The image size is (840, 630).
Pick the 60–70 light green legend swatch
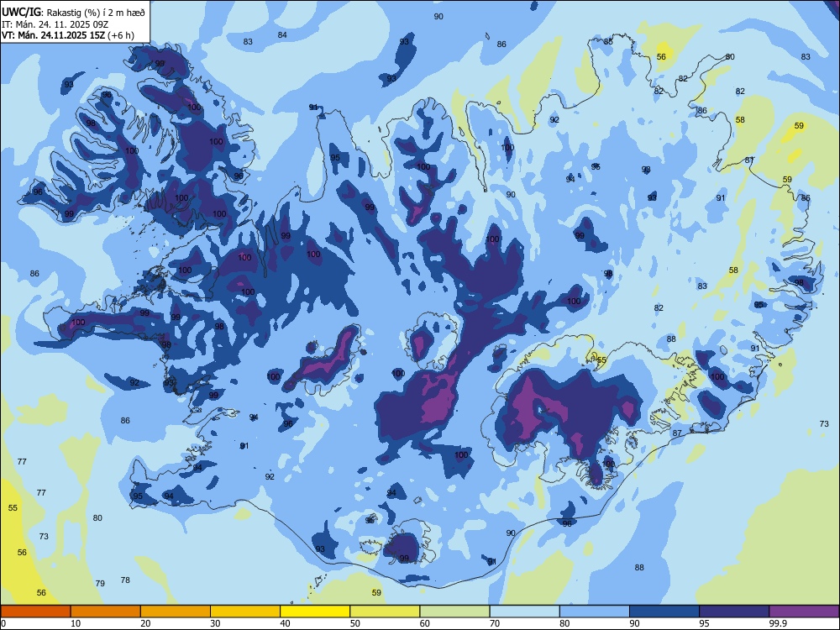(454, 612)
